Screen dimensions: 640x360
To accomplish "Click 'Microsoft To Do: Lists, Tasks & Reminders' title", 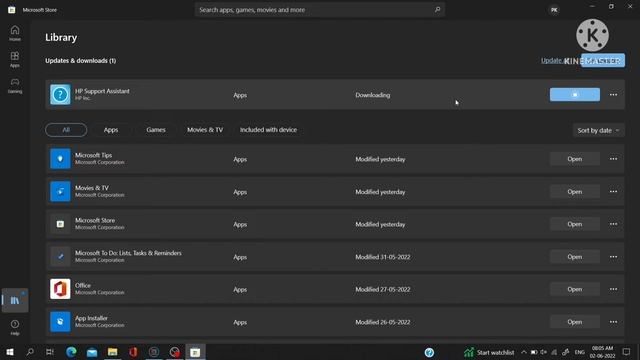I will (128, 253).
